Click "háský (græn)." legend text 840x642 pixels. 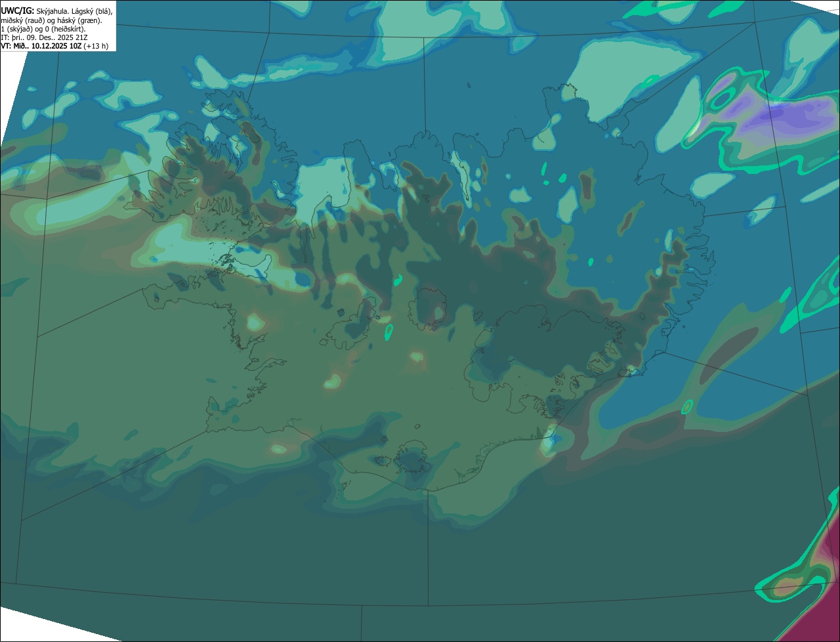coord(78,20)
